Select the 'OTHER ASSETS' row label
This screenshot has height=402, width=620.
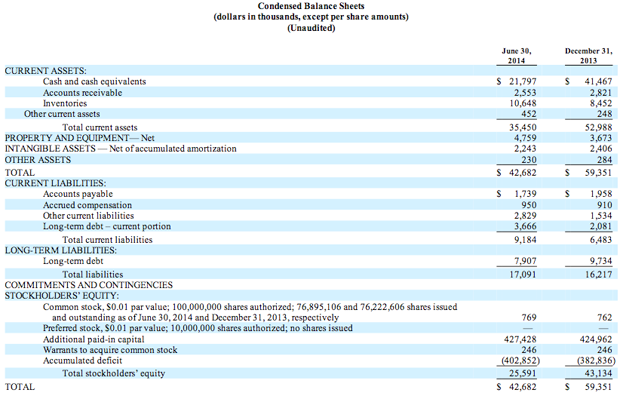[x=38, y=160]
